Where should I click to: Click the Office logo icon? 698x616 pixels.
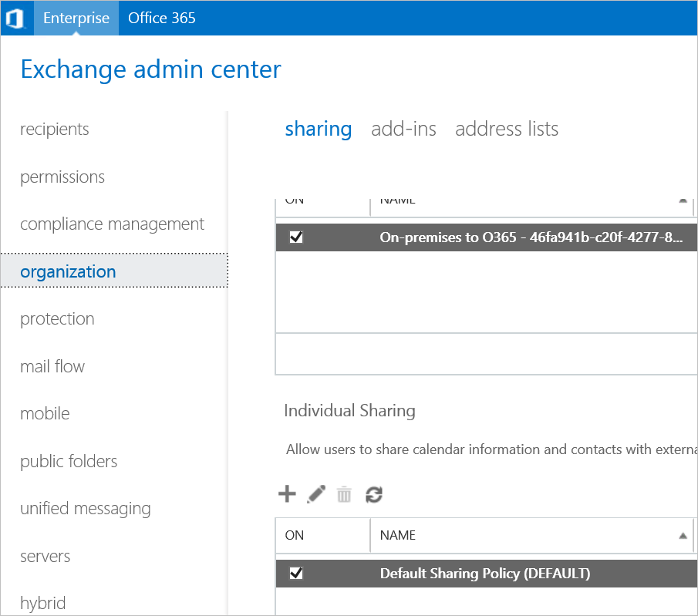click(15, 19)
